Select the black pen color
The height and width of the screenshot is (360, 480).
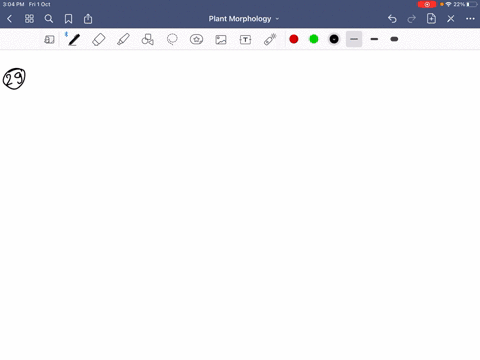tap(334, 39)
